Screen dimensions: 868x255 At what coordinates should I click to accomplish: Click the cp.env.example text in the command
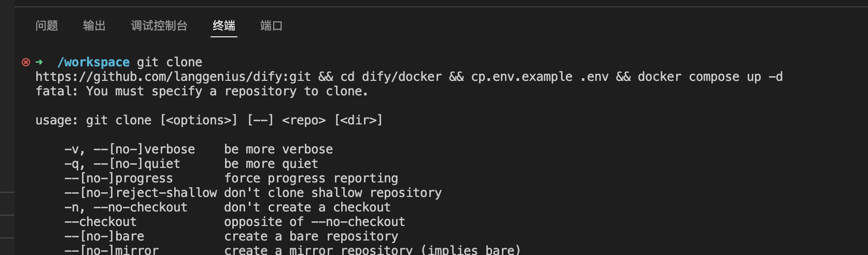tap(522, 77)
